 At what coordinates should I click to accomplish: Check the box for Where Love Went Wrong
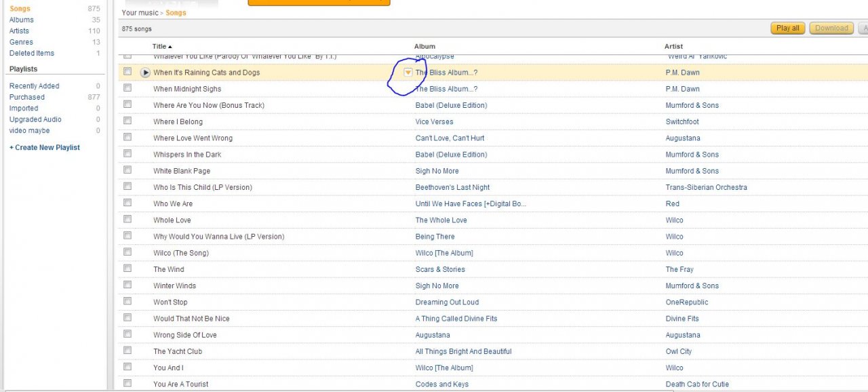click(127, 138)
